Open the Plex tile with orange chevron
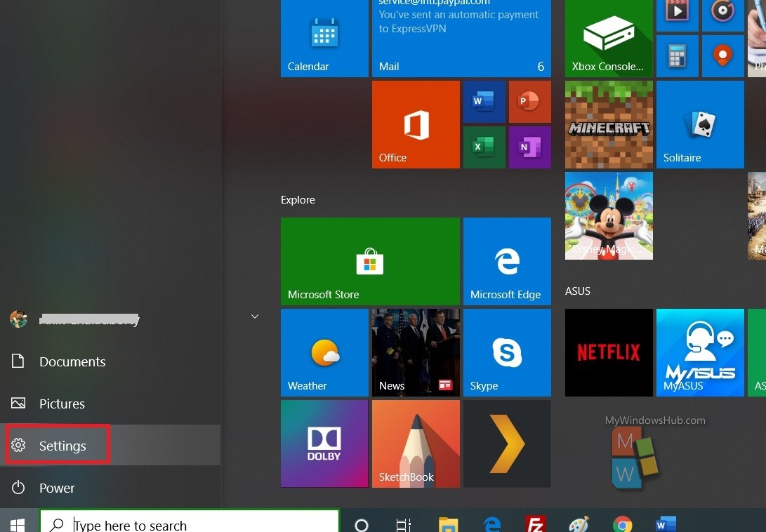Screen dimensions: 766x532 tap(507, 444)
